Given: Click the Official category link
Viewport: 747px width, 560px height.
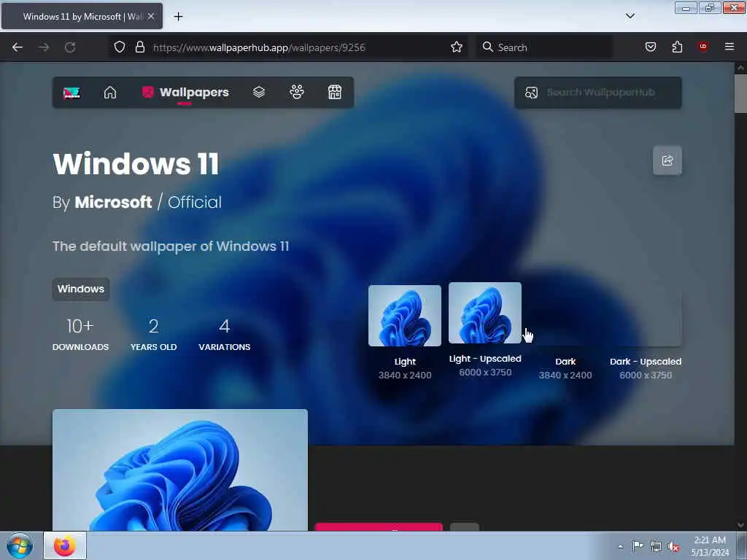Looking at the screenshot, I should [x=194, y=202].
